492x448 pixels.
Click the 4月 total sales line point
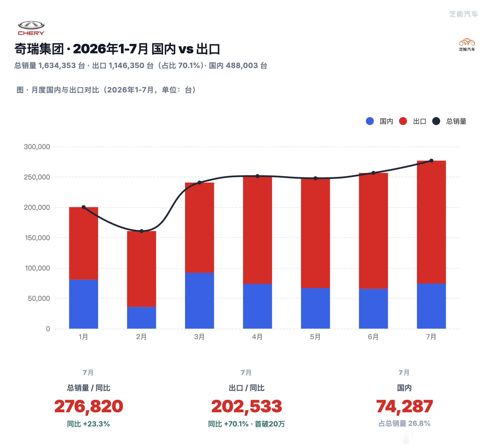[257, 176]
